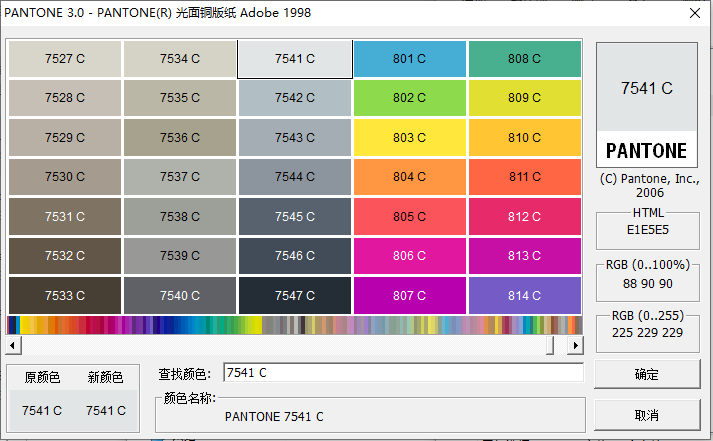Select the 7533 C dark brown swatch
Image resolution: width=713 pixels, height=441 pixels.
click(x=65, y=296)
